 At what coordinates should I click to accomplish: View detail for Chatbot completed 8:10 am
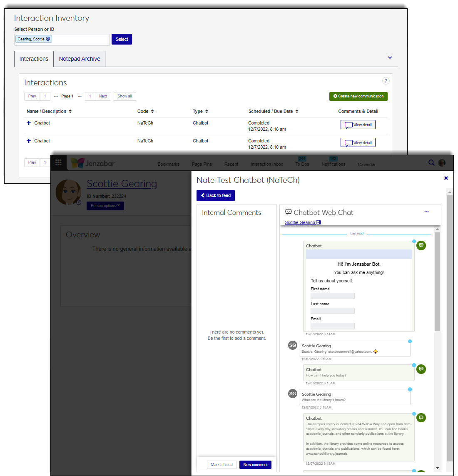[x=358, y=143]
